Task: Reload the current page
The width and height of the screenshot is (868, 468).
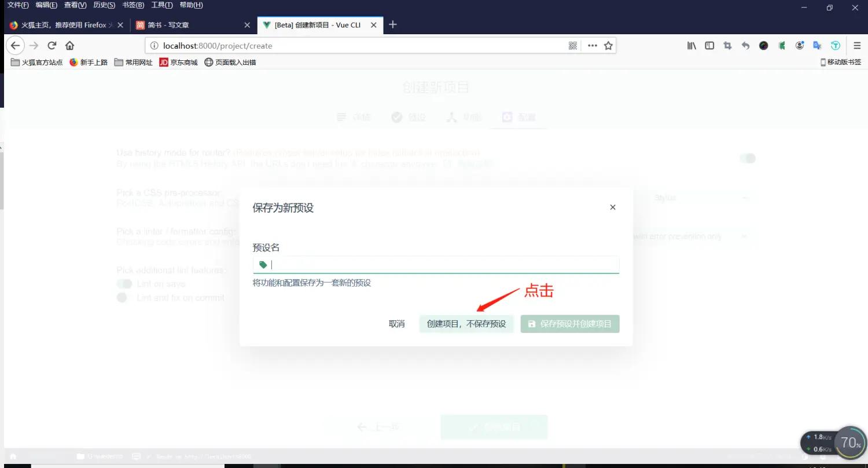Action: [52, 46]
